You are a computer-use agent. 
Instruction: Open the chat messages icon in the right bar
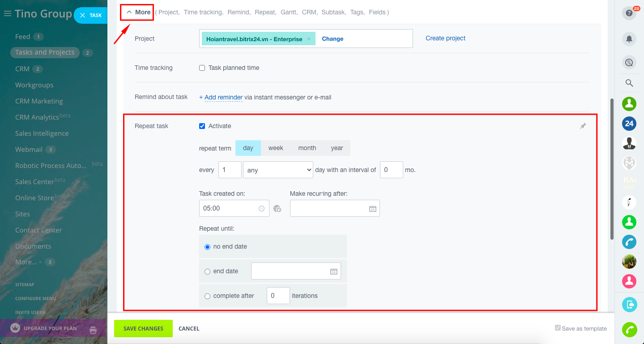(629, 62)
